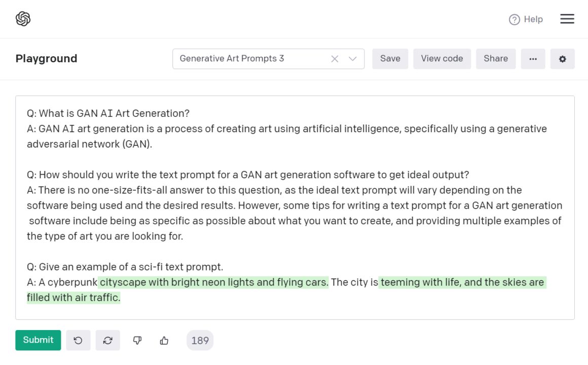Screen dimensions: 588x365
Task: Click the token count badge showing 189
Action: [200, 340]
